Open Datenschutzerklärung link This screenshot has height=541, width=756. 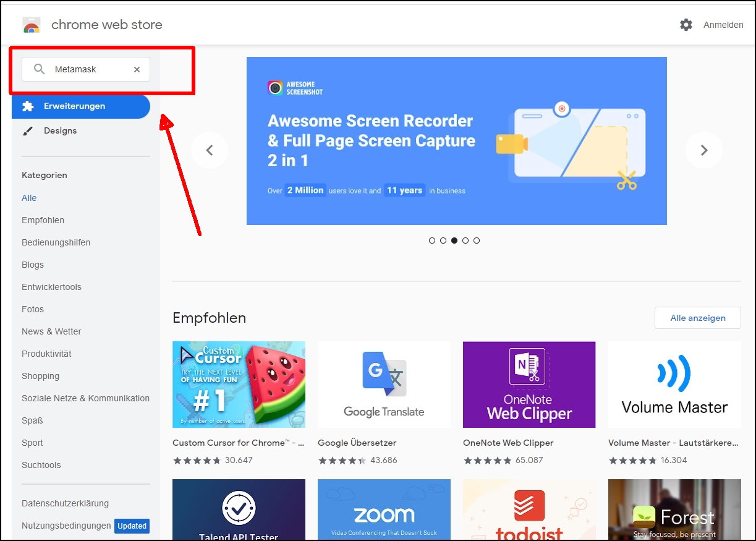(x=65, y=503)
